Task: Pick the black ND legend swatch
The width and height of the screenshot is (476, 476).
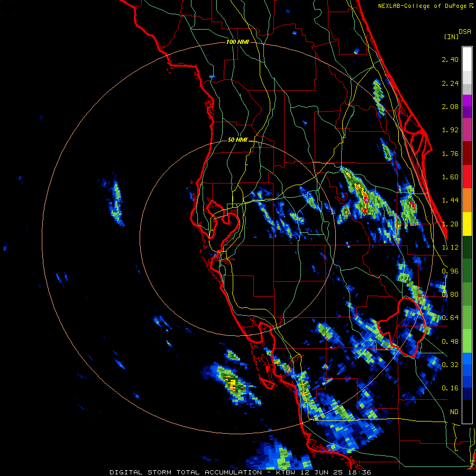Action: [467, 411]
